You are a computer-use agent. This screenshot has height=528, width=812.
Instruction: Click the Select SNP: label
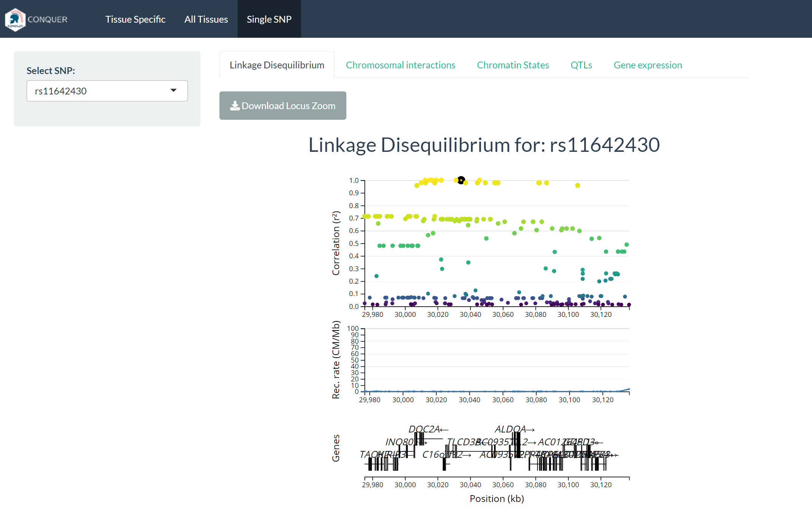point(51,71)
